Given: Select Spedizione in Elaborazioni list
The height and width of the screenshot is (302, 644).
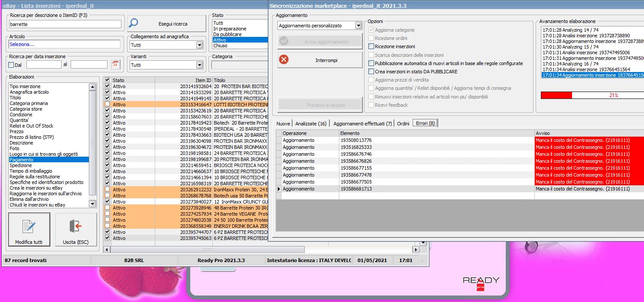Looking at the screenshot, I should click(x=49, y=165).
